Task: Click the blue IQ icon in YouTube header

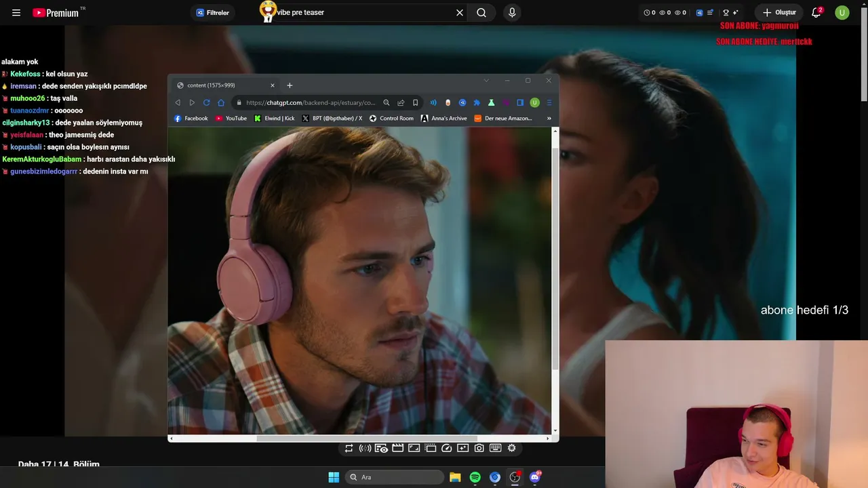Action: pos(700,12)
